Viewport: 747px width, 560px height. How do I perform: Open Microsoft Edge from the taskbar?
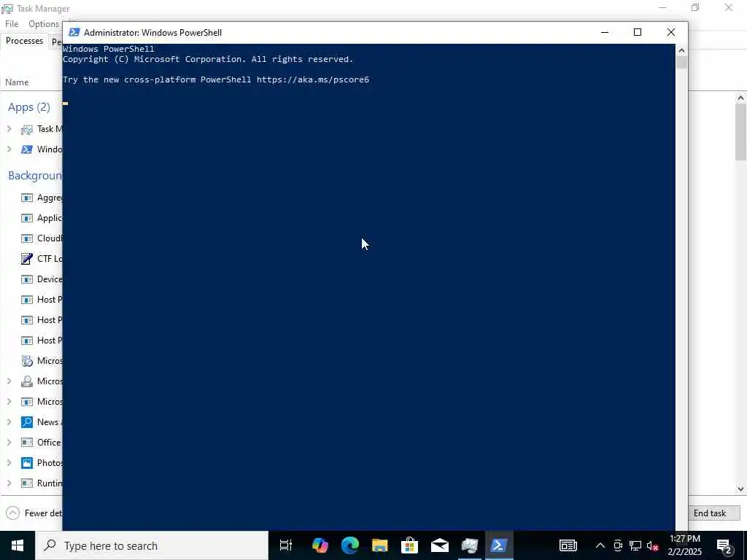pos(350,545)
